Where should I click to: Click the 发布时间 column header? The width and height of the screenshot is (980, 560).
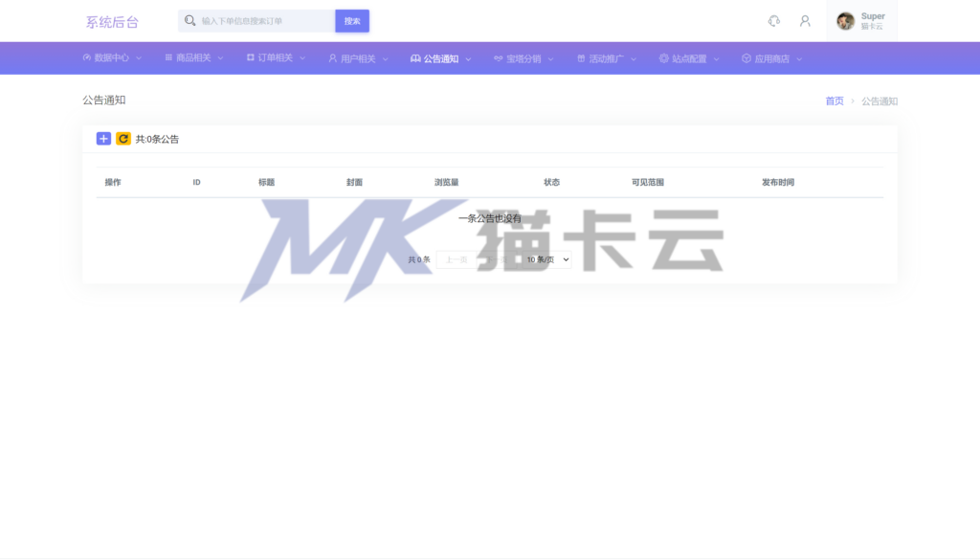click(x=777, y=182)
